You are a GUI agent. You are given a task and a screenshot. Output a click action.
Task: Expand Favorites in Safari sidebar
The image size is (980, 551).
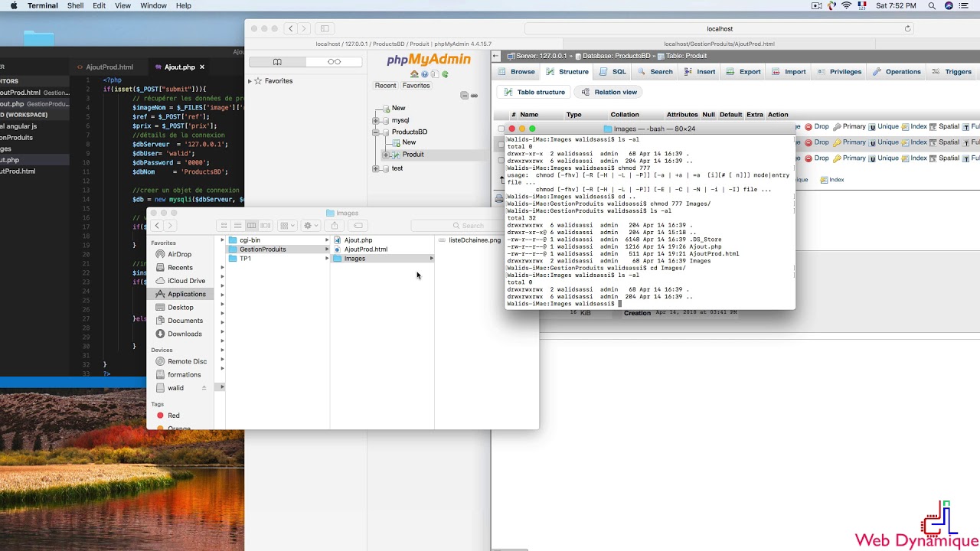click(x=250, y=81)
